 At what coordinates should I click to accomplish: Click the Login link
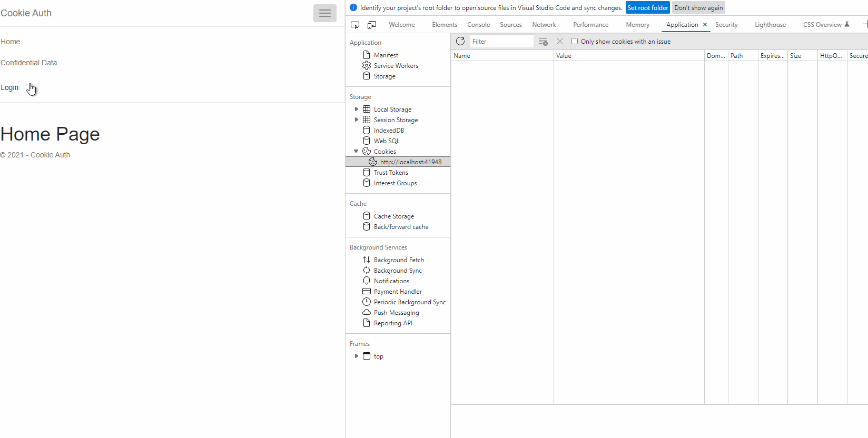coord(9,87)
